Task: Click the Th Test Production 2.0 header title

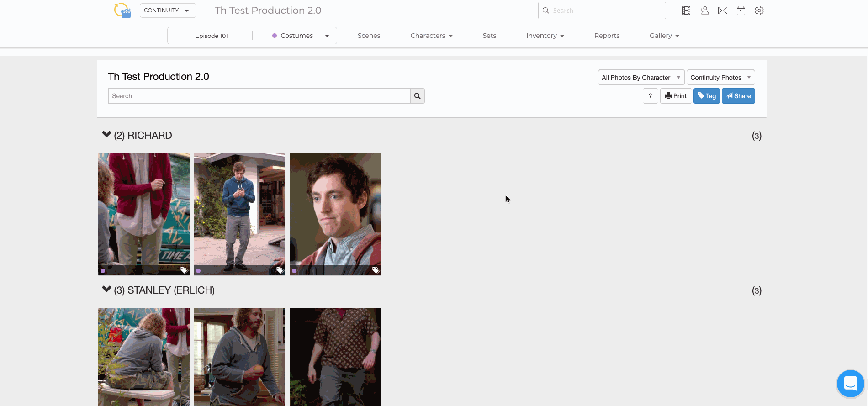Action: click(268, 11)
